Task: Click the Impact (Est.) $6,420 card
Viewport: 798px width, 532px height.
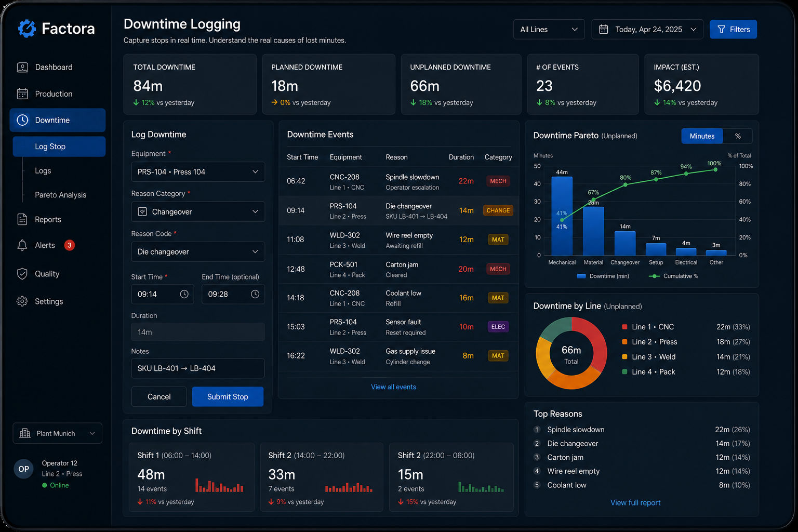Action: point(701,84)
